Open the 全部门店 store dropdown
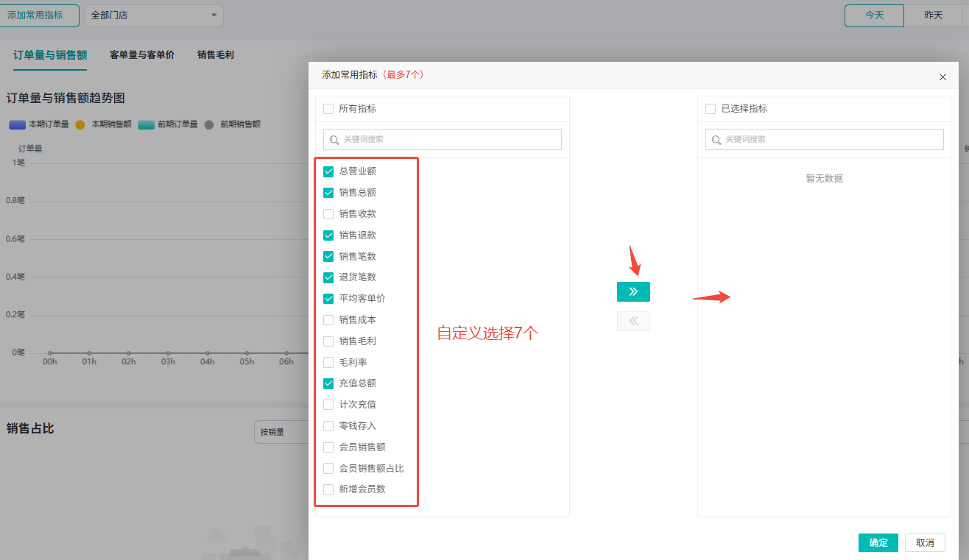969x560 pixels. pos(154,15)
